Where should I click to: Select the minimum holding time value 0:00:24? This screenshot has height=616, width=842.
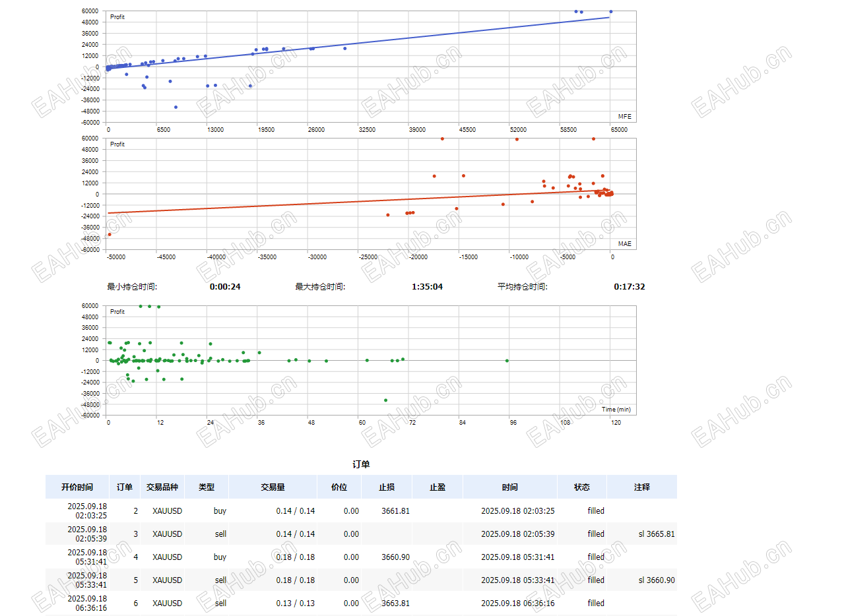[x=225, y=287]
